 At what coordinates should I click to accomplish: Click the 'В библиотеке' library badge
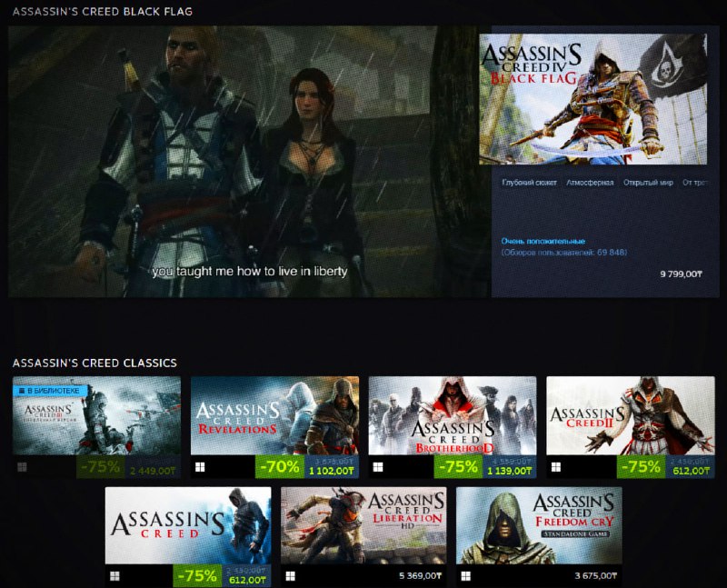[x=51, y=391]
